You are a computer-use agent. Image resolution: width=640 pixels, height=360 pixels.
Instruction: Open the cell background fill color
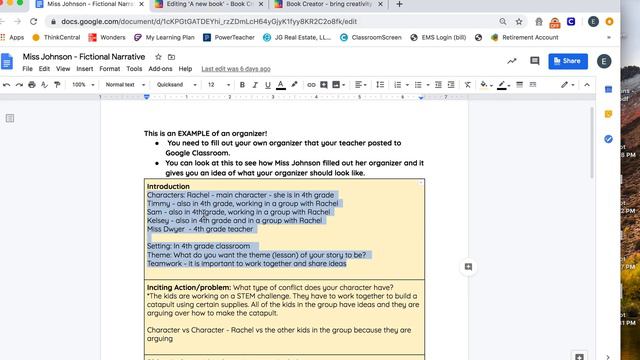[486, 85]
